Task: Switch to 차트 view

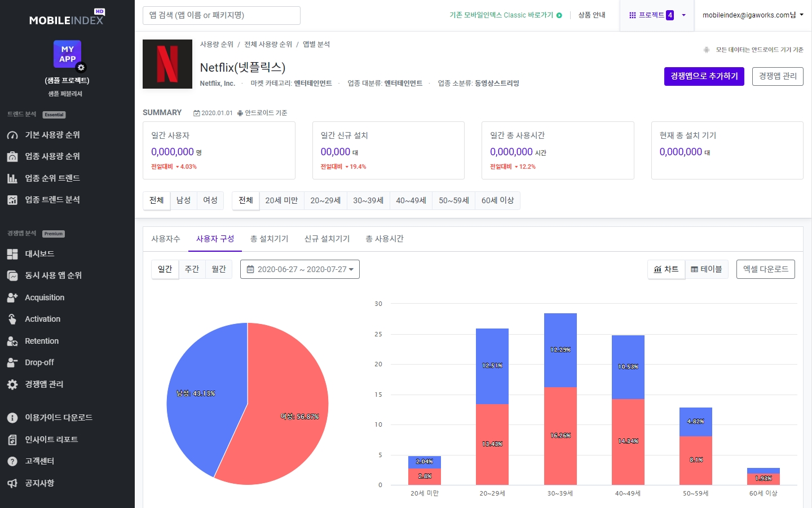Action: [x=667, y=269]
